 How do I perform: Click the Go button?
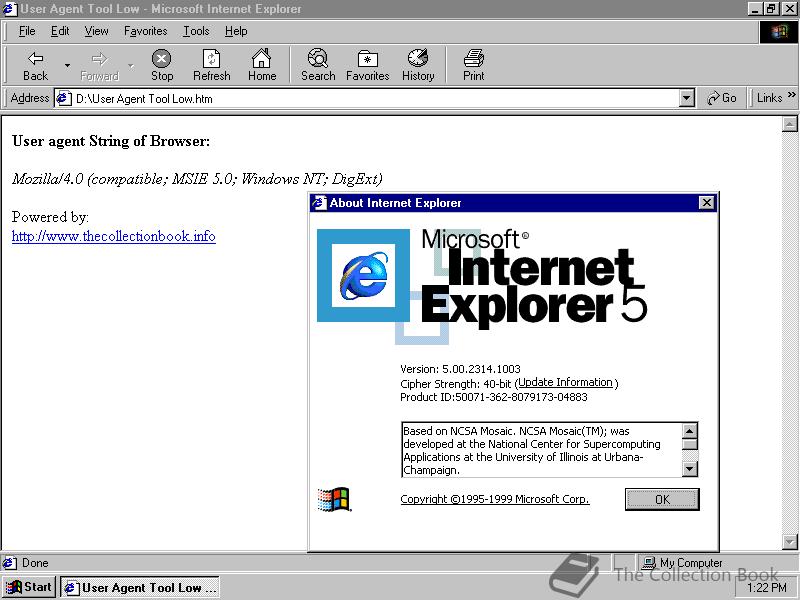pos(721,98)
